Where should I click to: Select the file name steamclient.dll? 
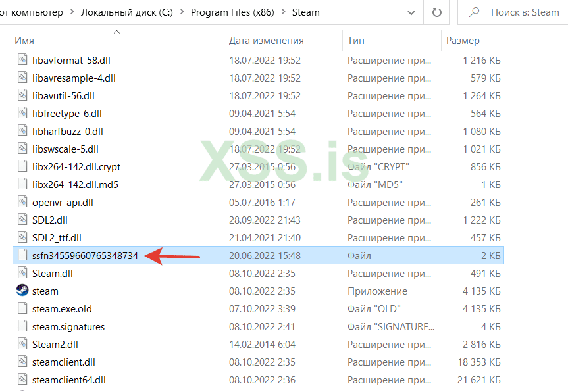63,362
